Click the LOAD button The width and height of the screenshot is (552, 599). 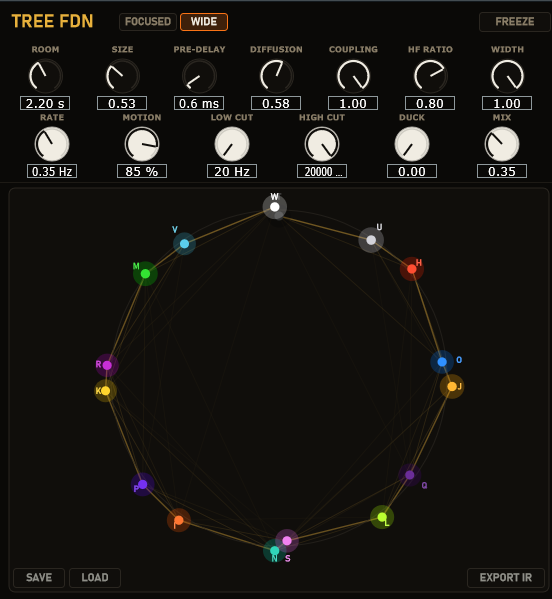point(95,578)
